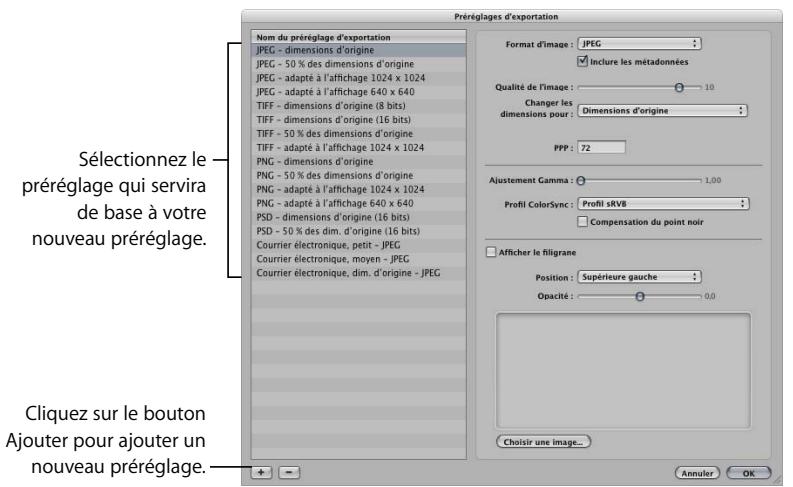Select TIFF – dimensions d'origine (8 bits)
This screenshot has height=487, width=793.
click(x=359, y=106)
